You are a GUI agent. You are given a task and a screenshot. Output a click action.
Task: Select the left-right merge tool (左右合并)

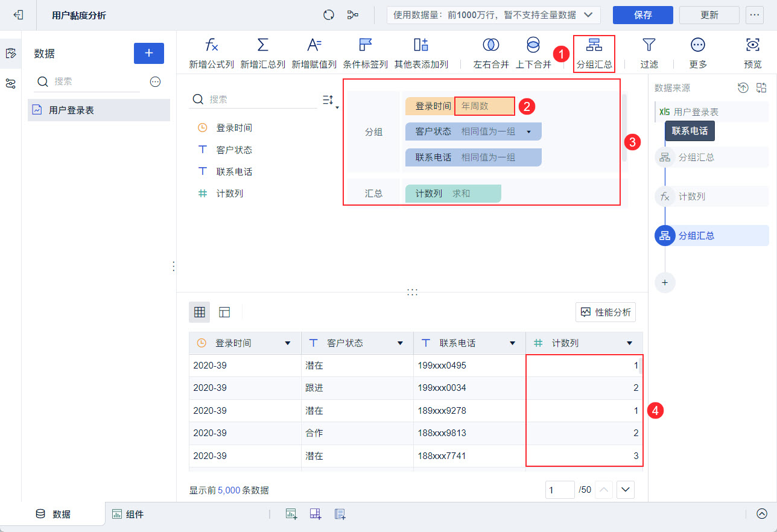coord(491,53)
